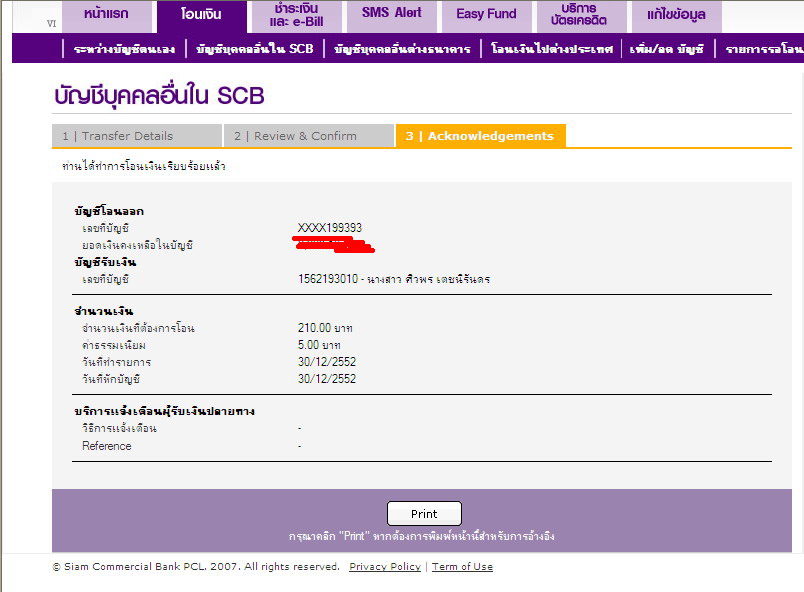
Task: Open the Term of Use link
Action: tap(462, 566)
